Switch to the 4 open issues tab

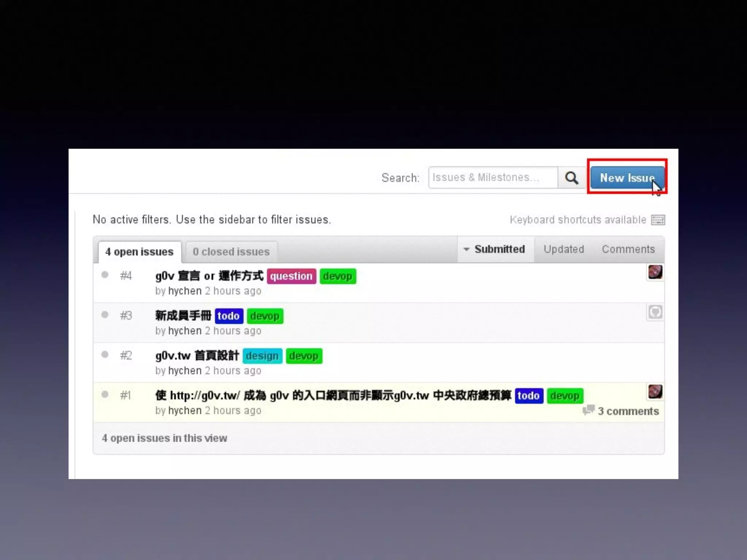tap(139, 252)
